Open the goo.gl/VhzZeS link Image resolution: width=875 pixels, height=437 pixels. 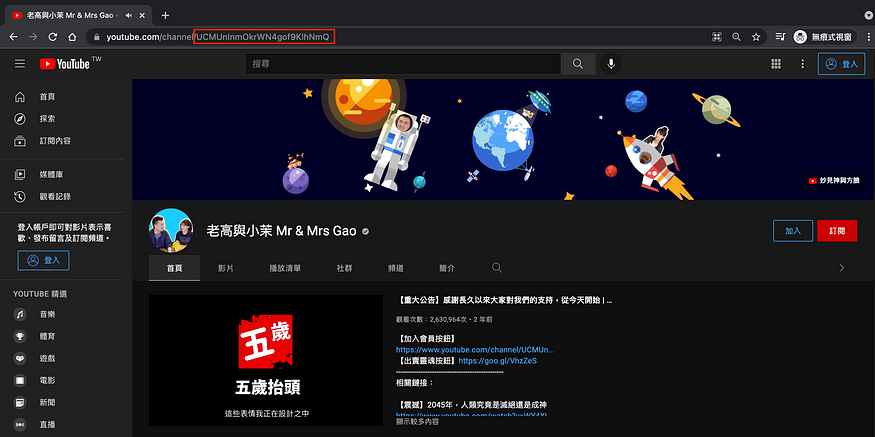pos(497,361)
